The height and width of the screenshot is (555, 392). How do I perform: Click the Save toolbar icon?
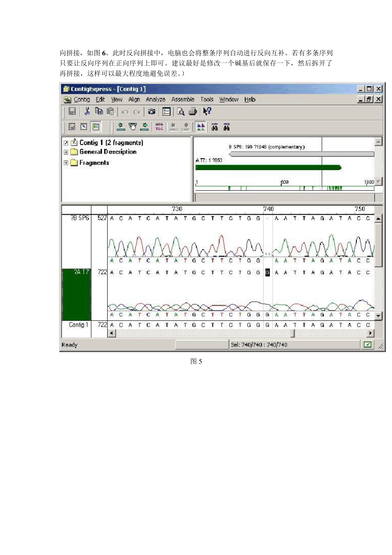click(x=72, y=111)
